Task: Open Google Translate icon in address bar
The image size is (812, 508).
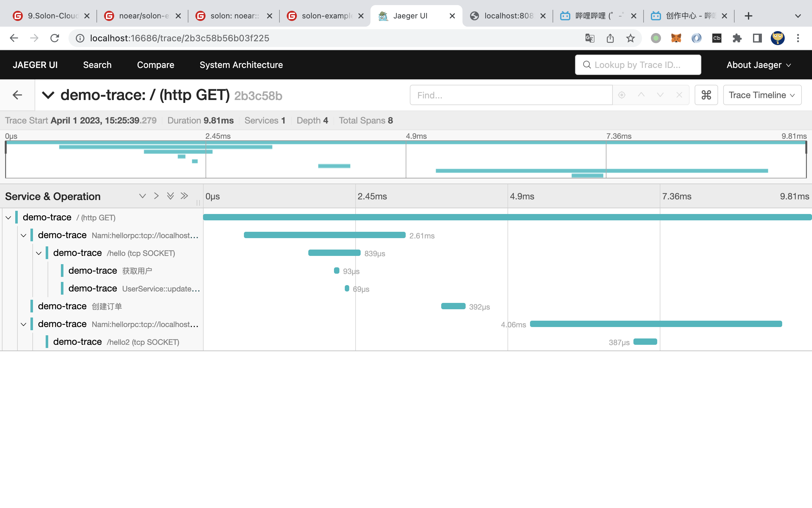Action: coord(590,38)
